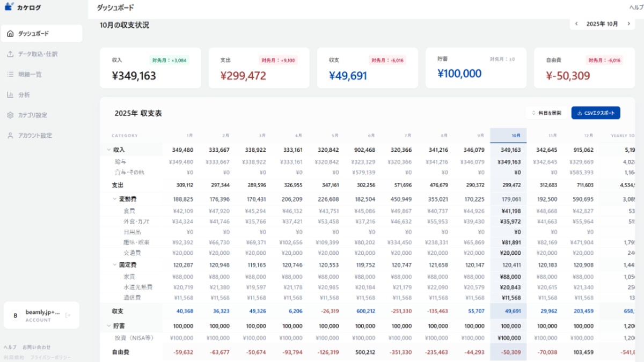The image size is (644, 362).
Task: Click the ¥41,198 October food cell
Action: pyautogui.click(x=510, y=211)
